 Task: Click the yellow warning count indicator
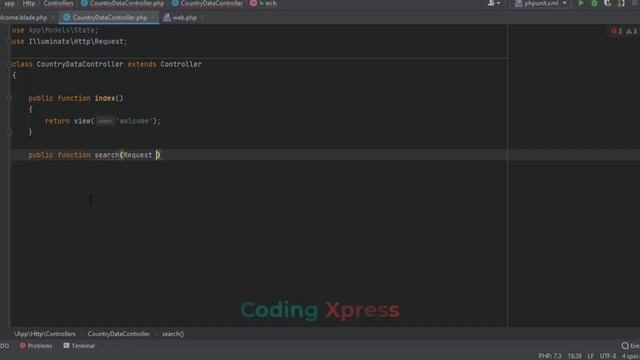click(x=631, y=31)
